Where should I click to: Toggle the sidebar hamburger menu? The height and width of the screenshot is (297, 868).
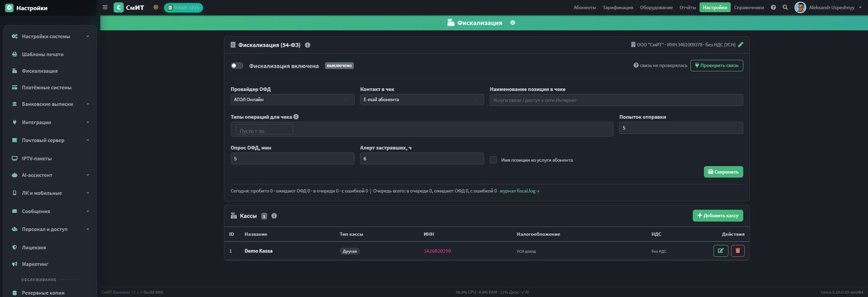click(x=105, y=7)
